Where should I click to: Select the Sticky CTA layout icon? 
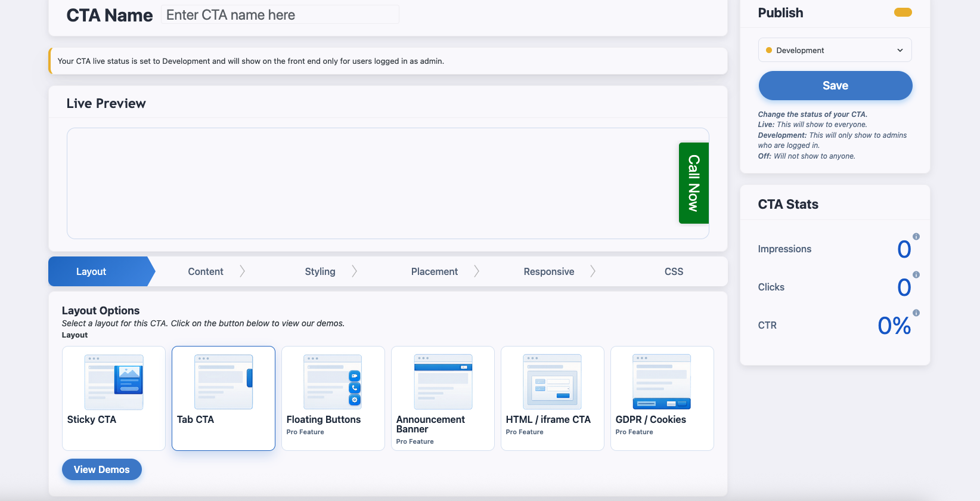pyautogui.click(x=113, y=382)
